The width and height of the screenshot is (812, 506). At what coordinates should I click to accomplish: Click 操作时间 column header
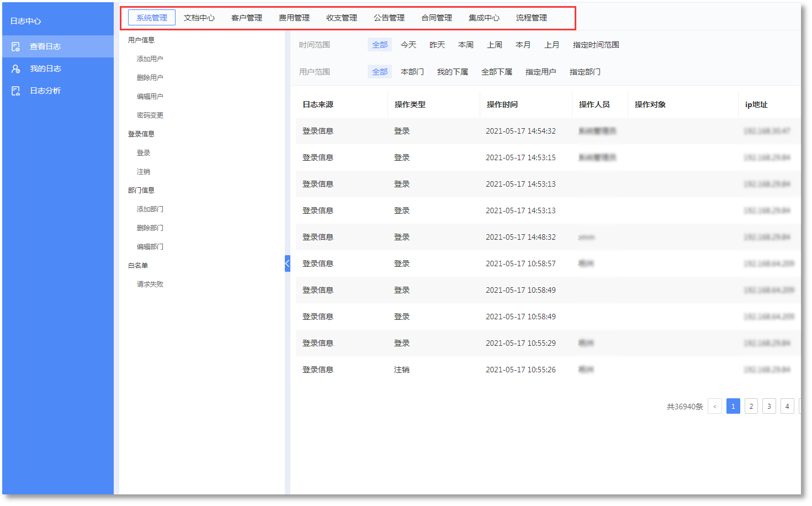[x=502, y=104]
